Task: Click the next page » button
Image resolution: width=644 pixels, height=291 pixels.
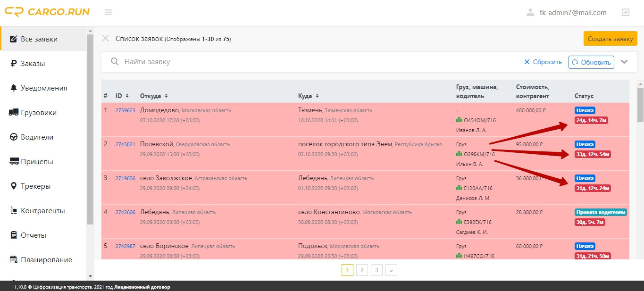Action: pos(391,270)
